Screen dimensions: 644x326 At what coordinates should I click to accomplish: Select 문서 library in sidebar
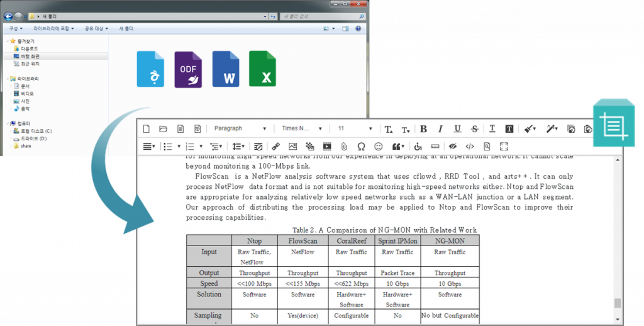point(25,86)
